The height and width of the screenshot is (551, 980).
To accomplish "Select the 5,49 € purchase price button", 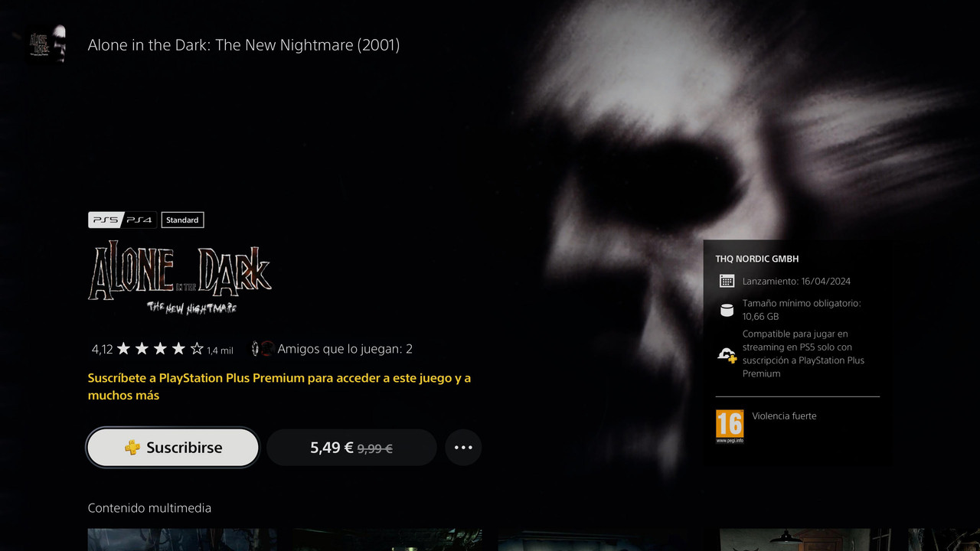I will [x=351, y=448].
